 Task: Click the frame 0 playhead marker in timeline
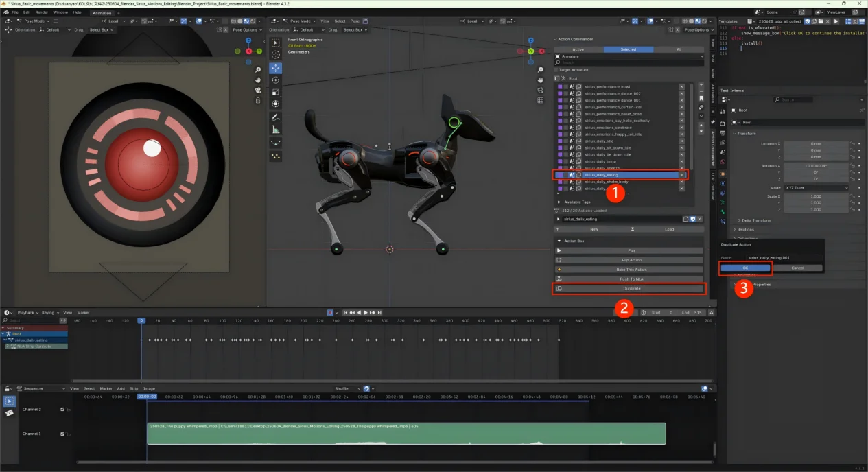click(x=141, y=320)
